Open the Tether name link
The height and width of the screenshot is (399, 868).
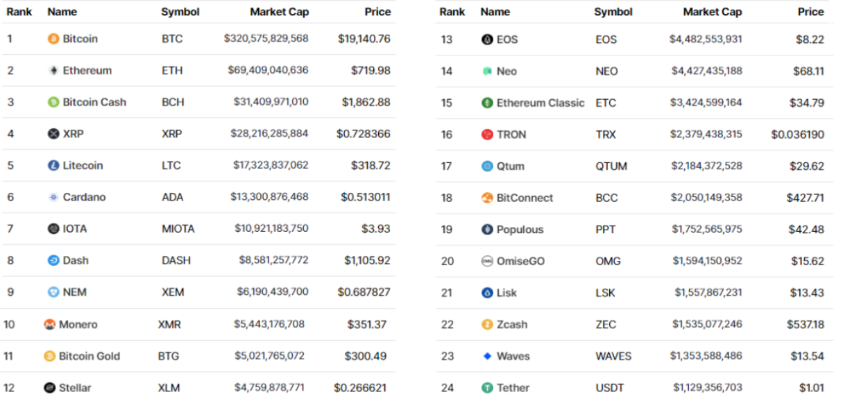[513, 388]
